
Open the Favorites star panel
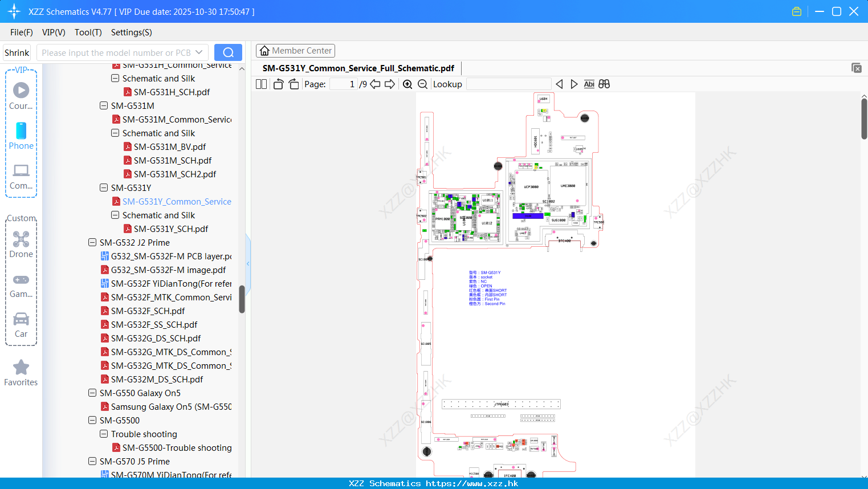[21, 372]
